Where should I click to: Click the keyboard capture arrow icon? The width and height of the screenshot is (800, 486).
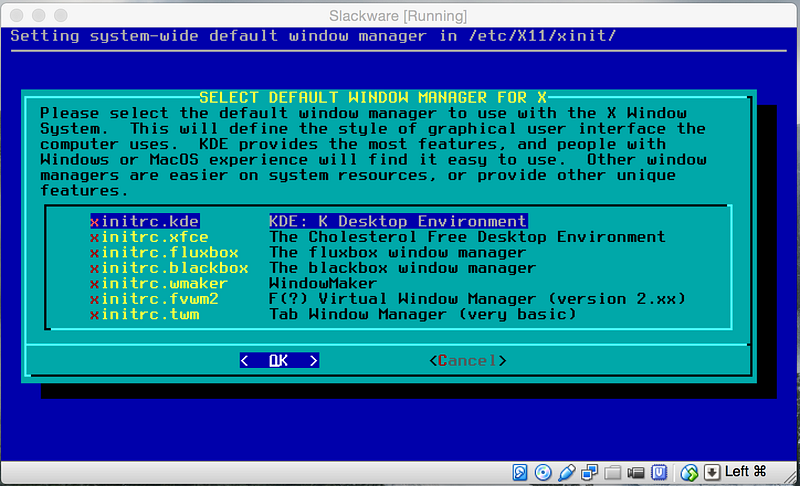coord(712,473)
